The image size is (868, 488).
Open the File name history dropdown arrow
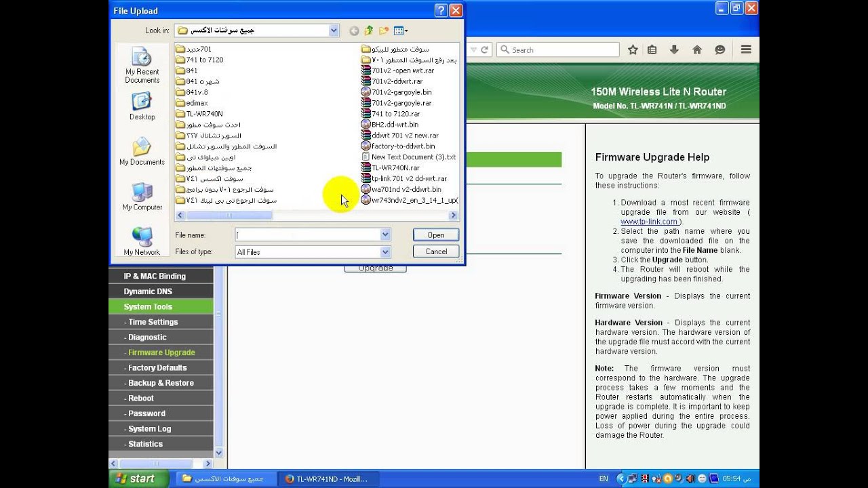385,235
